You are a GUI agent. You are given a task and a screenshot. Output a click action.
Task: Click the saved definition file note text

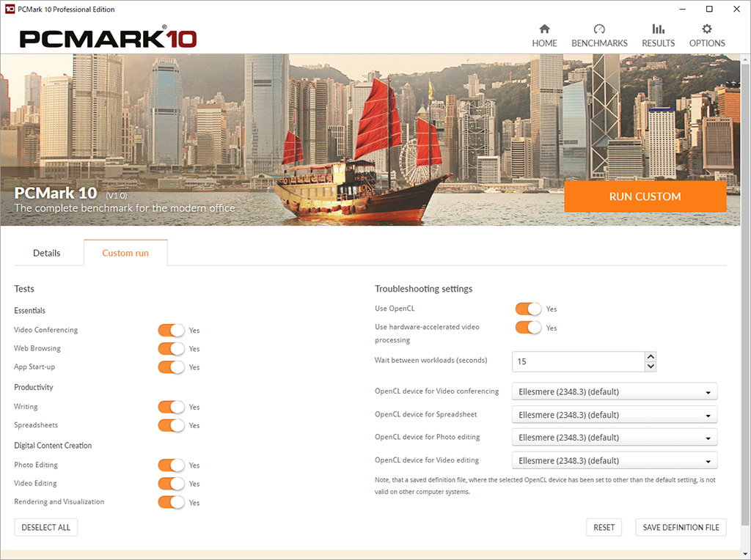tap(545, 486)
